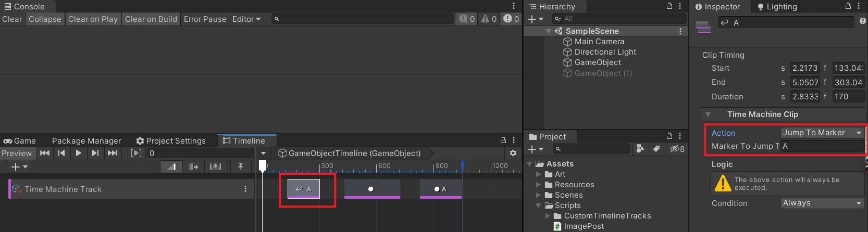
Task: Collapse the Assets folder
Action: click(x=530, y=164)
